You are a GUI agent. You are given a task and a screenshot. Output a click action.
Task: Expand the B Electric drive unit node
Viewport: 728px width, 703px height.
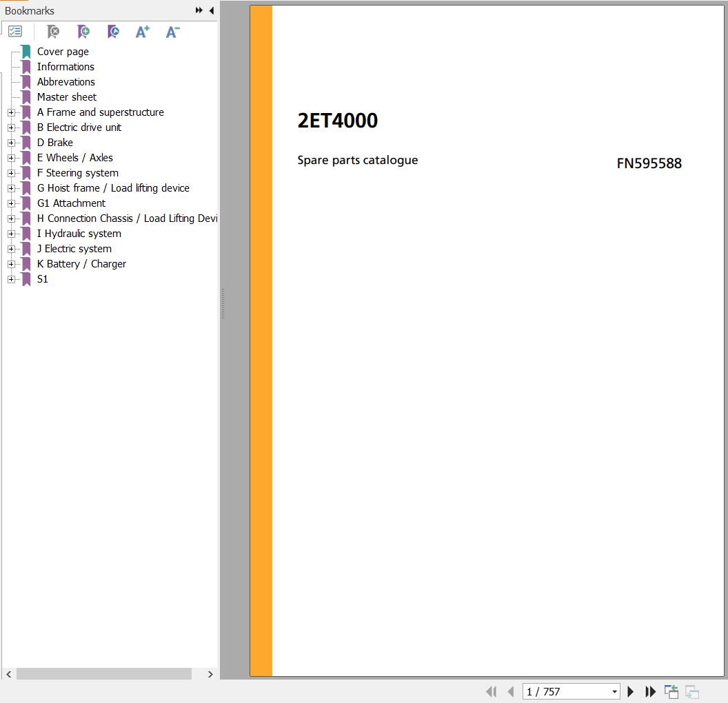pos(11,128)
